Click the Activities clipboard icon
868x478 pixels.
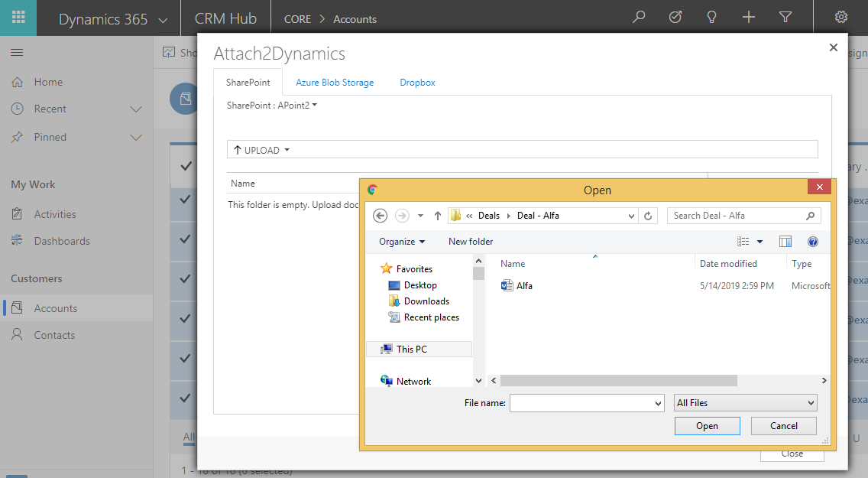coord(17,214)
